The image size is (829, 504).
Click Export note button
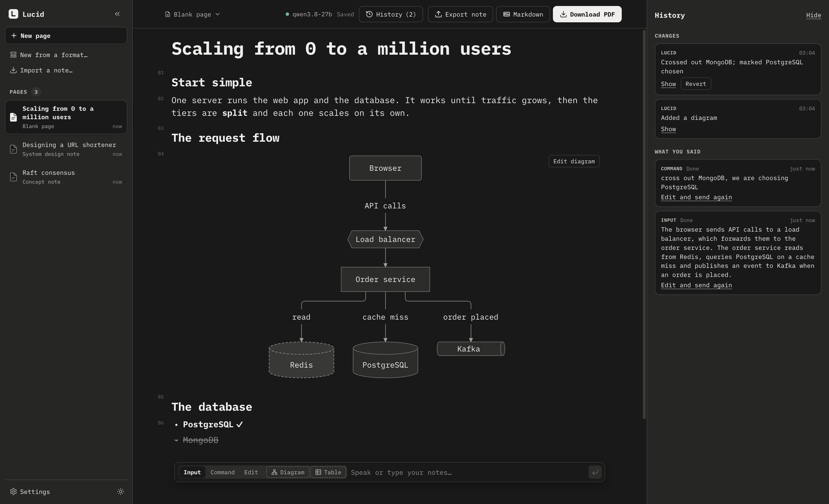[x=461, y=14]
